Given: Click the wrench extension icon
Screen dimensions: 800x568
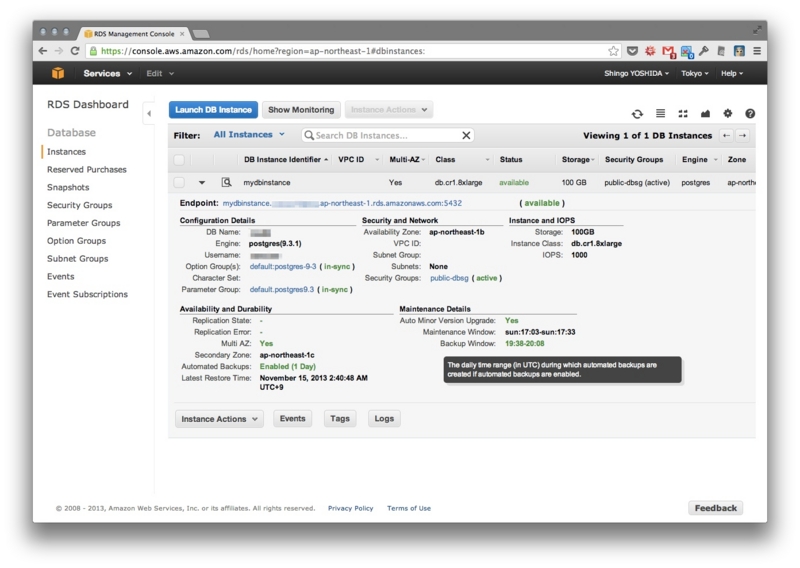Looking at the screenshot, I should pos(704,51).
